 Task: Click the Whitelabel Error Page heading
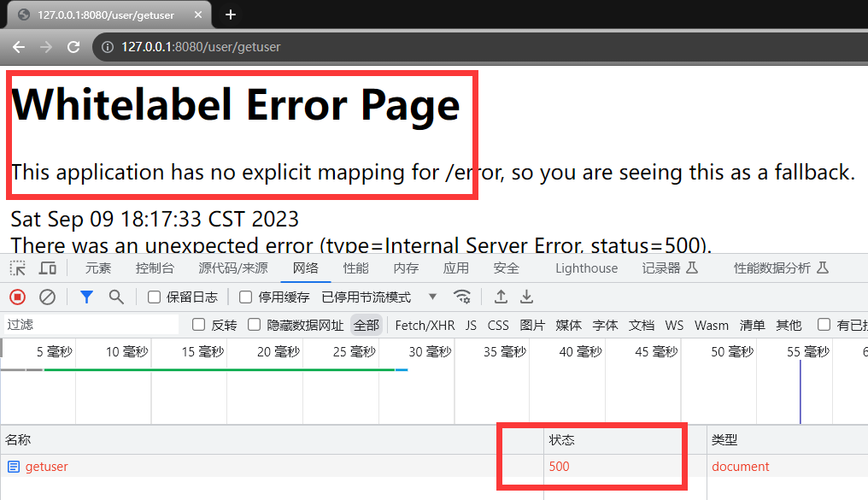(236, 105)
